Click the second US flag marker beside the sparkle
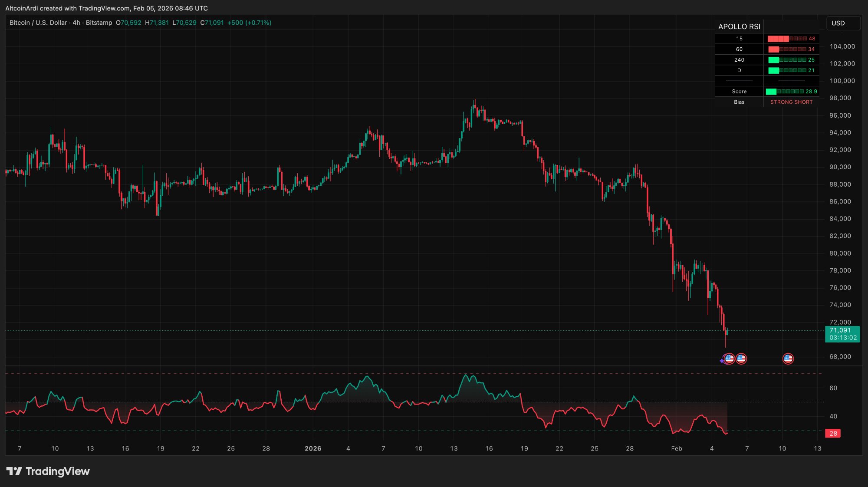This screenshot has height=487, width=868. 742,359
